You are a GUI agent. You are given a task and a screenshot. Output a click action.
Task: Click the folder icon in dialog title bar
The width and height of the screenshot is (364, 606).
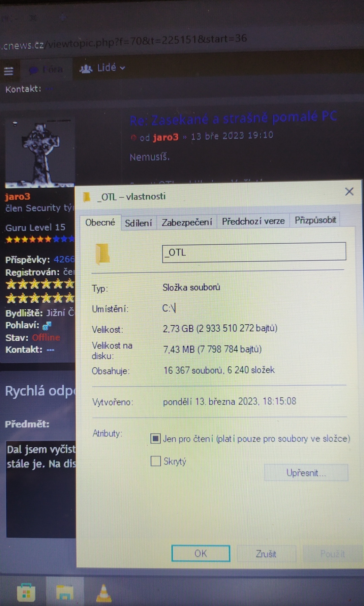coord(87,197)
